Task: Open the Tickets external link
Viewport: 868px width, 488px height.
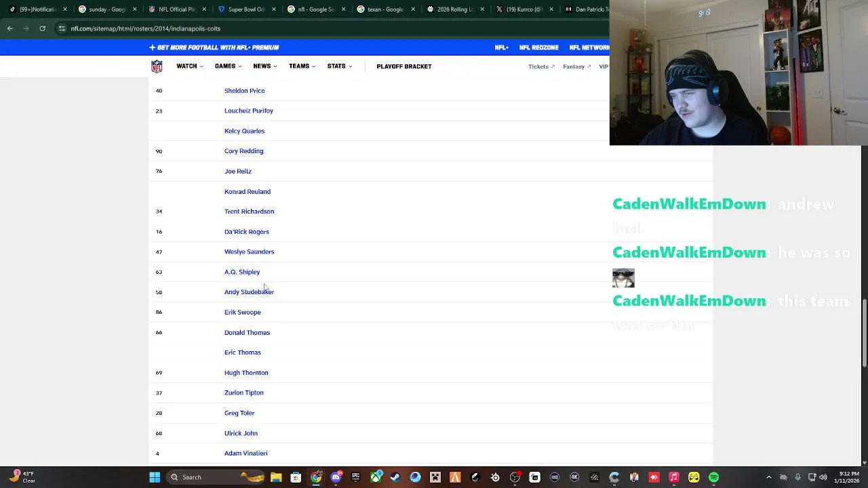Action: (x=541, y=66)
